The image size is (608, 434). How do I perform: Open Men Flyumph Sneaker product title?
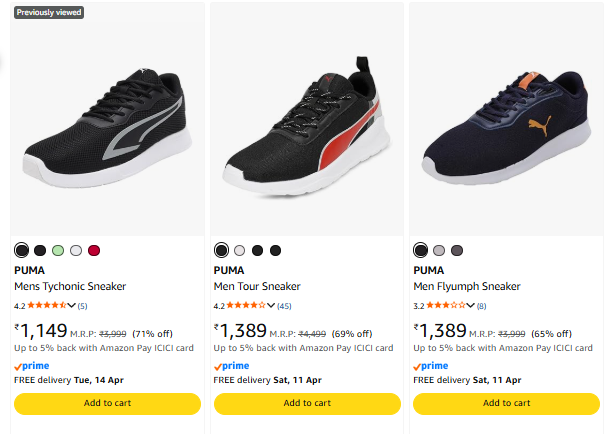coord(467,287)
